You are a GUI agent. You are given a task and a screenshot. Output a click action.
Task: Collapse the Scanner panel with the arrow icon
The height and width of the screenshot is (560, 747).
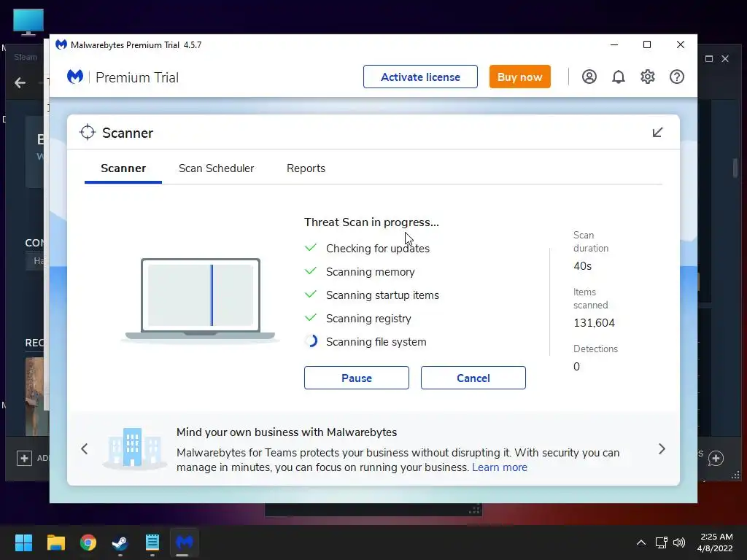657,133
